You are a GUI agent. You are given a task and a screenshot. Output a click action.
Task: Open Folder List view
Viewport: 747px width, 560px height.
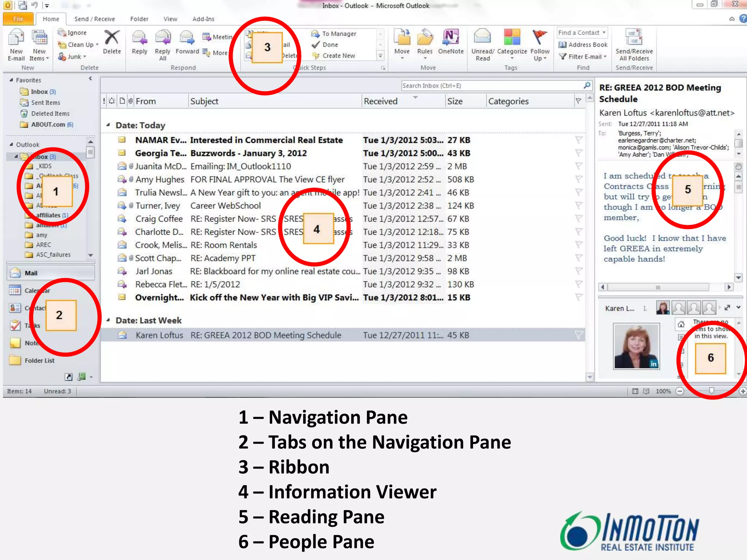[x=32, y=361]
